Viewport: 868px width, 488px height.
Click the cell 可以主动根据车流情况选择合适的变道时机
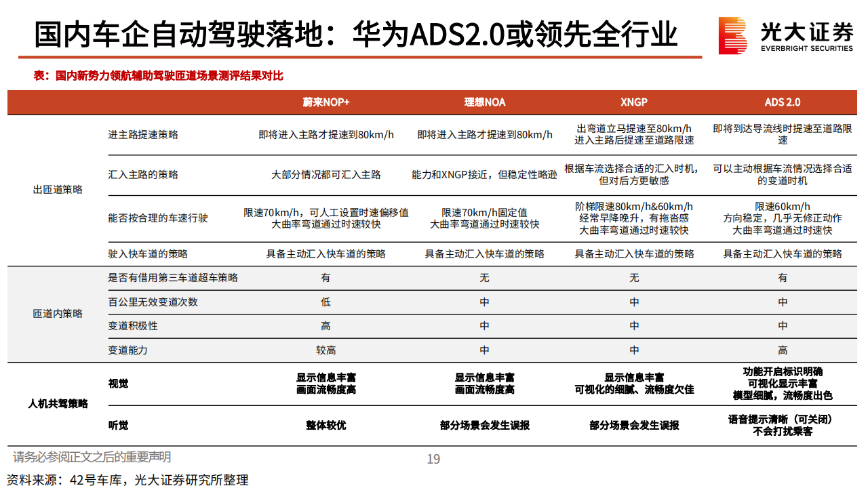[783, 175]
